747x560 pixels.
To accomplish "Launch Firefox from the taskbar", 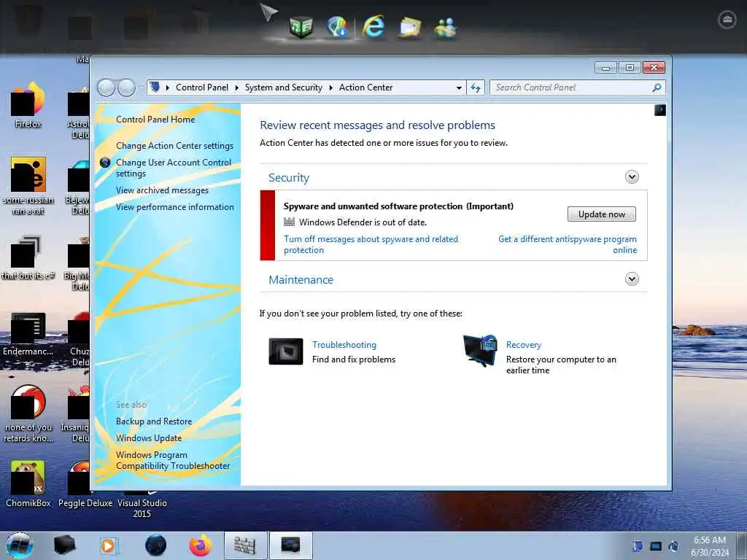I will click(x=201, y=545).
